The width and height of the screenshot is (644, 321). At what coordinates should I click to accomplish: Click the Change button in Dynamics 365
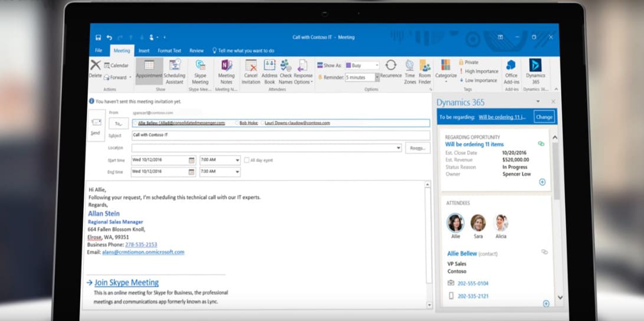(544, 117)
